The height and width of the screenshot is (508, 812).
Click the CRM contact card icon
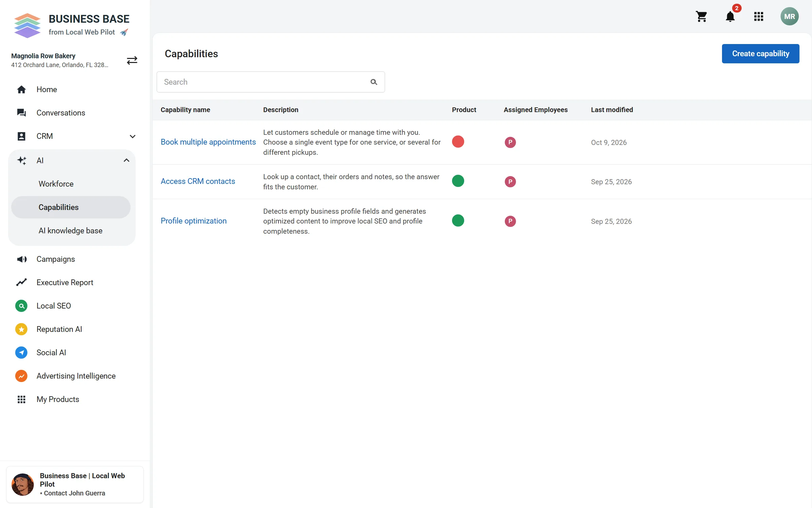[x=21, y=136]
